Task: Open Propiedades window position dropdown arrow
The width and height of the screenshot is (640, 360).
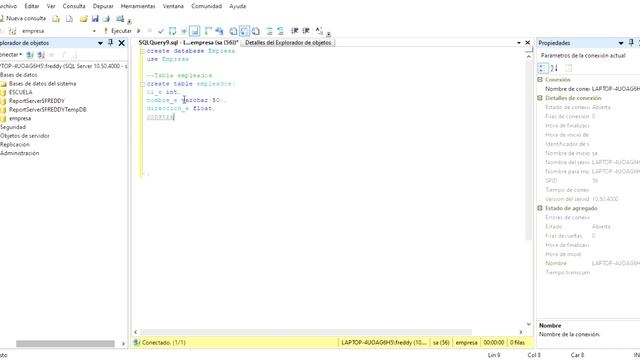Action: point(621,43)
